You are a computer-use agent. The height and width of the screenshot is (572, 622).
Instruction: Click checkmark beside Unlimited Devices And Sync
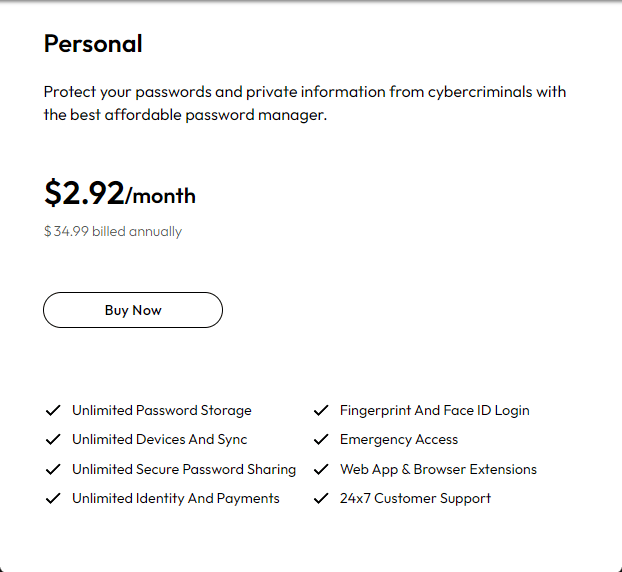53,440
